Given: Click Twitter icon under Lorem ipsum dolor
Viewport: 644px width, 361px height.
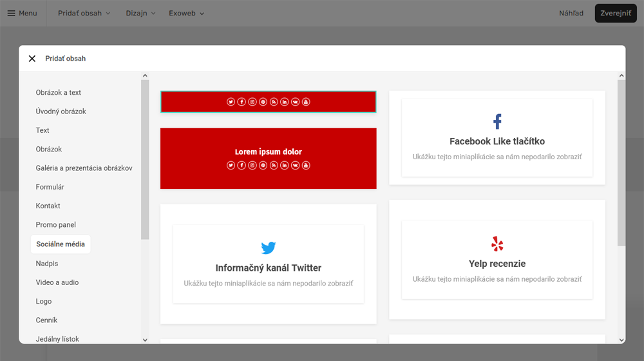Looking at the screenshot, I should coord(231,165).
